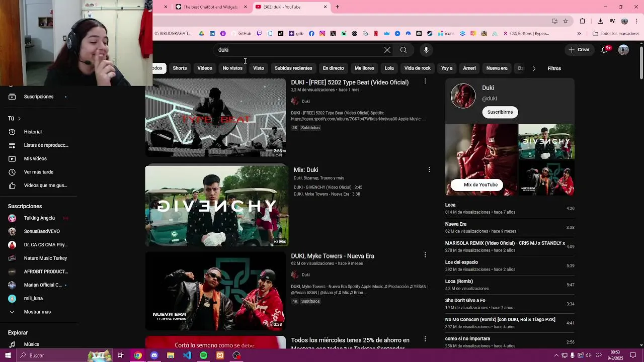Open Los del espacio song entry

tap(461, 262)
